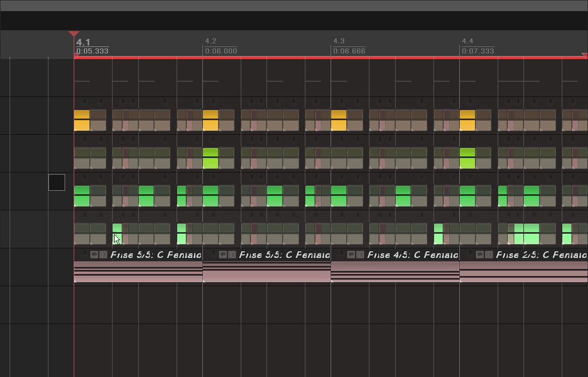This screenshot has width=588, height=377.
Task: Select the Phrase 5/5 clip title at 4.1
Action: (155, 255)
